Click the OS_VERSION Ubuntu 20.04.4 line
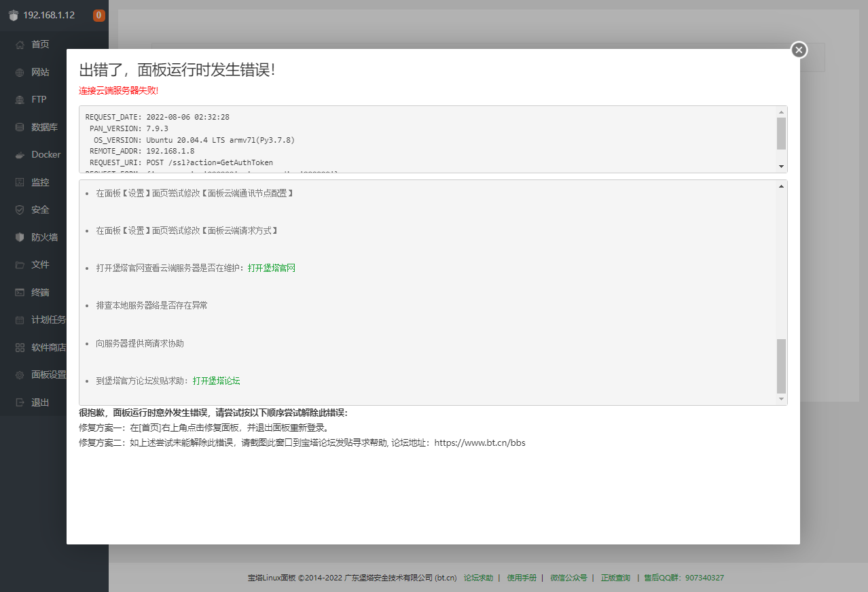This screenshot has height=592, width=868. tap(194, 140)
